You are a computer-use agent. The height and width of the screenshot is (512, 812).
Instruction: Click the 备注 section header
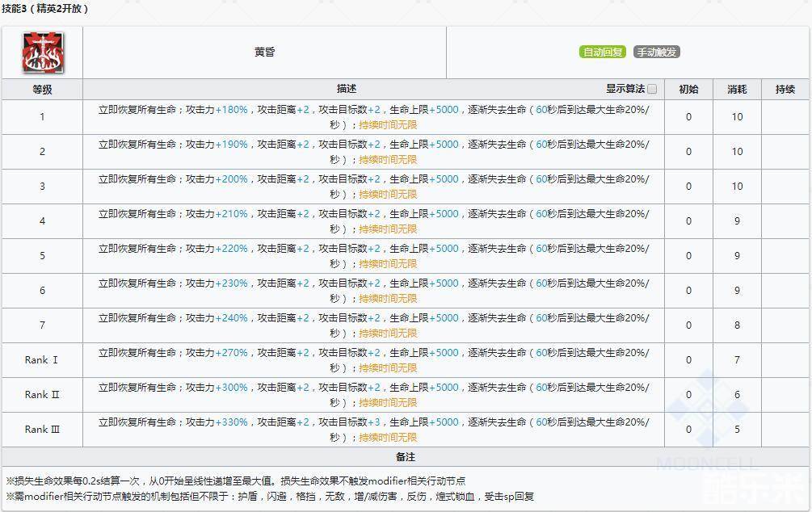[406, 457]
